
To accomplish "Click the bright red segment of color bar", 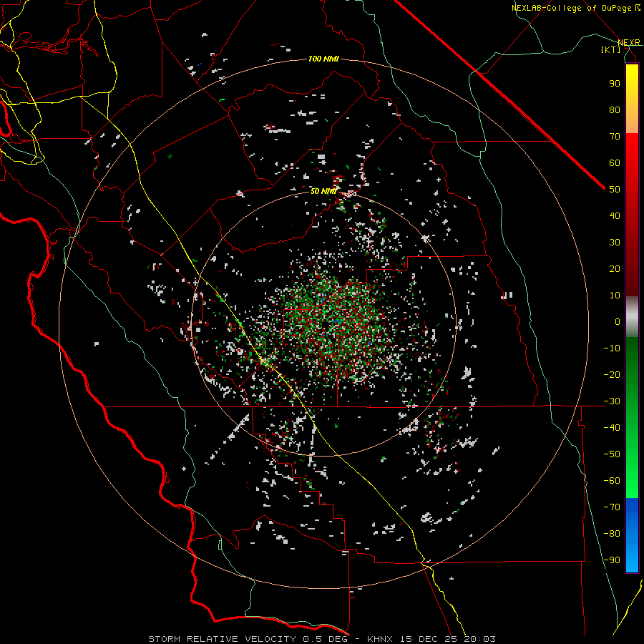I will tap(632, 160).
